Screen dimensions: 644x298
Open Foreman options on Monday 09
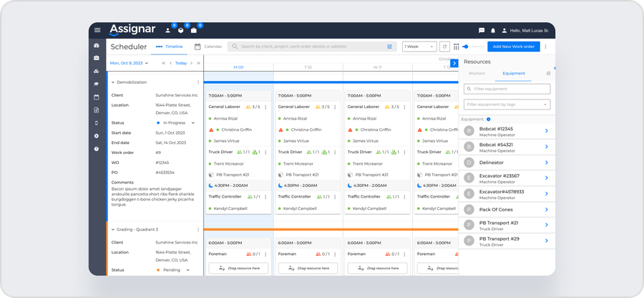tap(265, 254)
